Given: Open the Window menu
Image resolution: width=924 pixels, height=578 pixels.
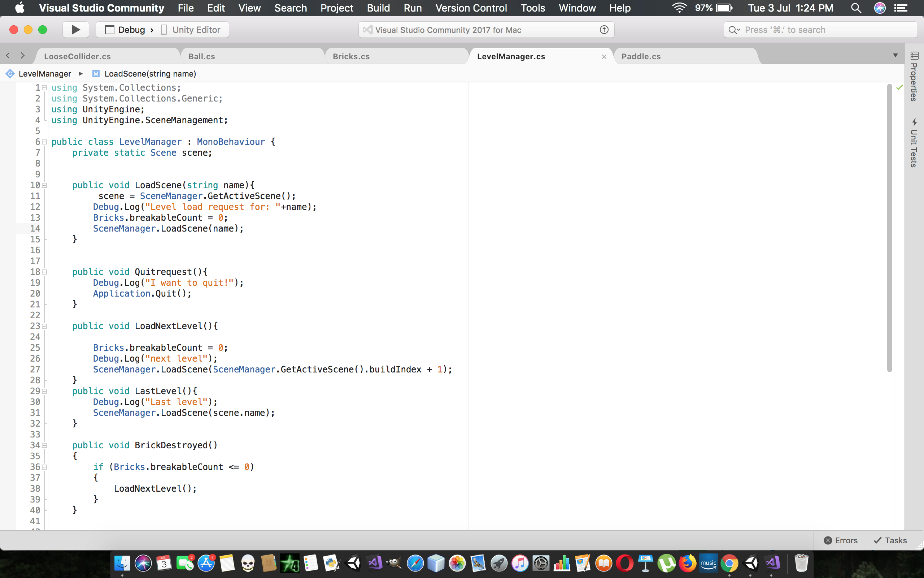Looking at the screenshot, I should 577,8.
